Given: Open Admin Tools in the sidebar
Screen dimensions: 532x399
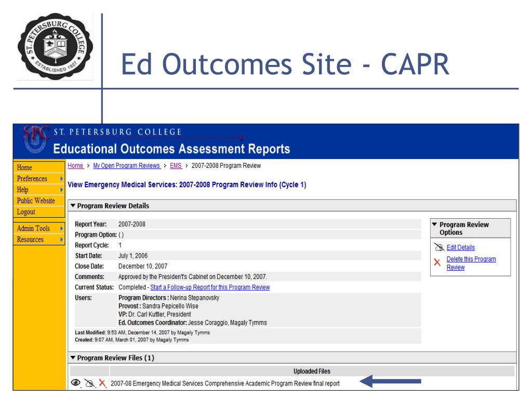Looking at the screenshot, I should coord(34,229).
